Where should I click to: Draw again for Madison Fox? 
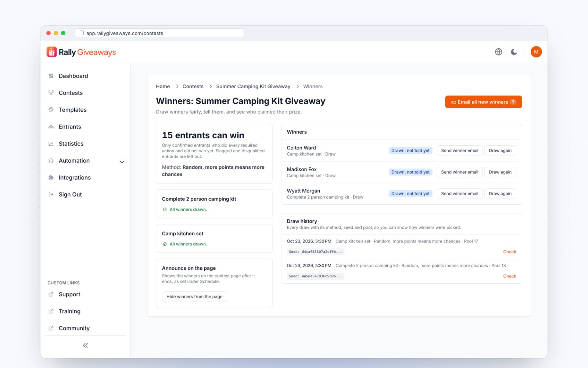tap(500, 172)
